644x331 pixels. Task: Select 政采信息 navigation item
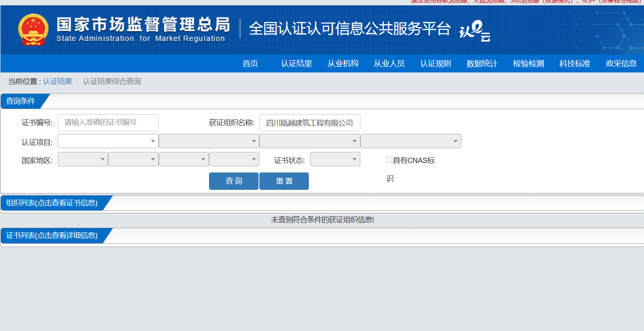coord(621,63)
